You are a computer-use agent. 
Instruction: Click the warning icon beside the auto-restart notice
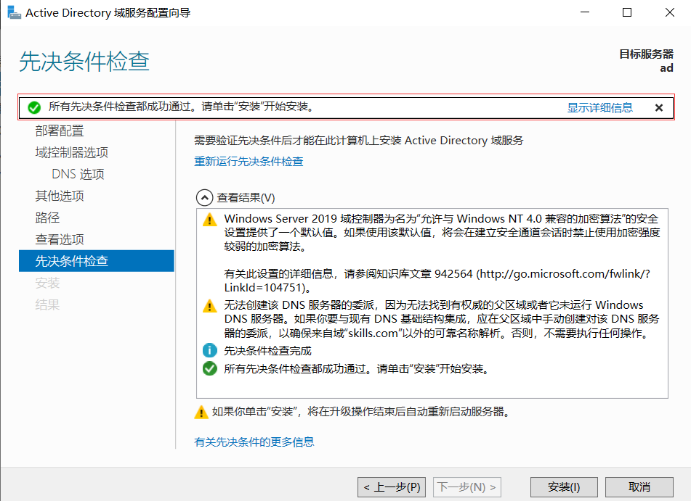pyautogui.click(x=201, y=412)
